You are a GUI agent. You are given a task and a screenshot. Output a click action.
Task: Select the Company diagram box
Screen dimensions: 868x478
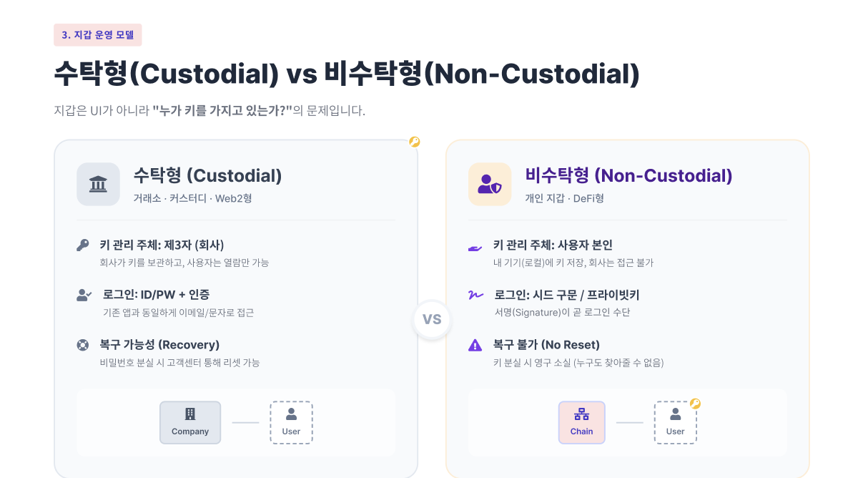[190, 422]
